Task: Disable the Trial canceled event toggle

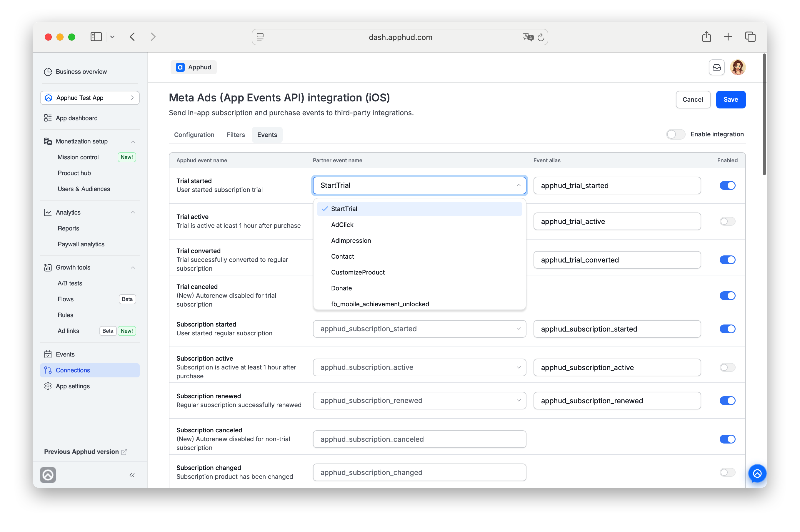Action: coord(727,295)
